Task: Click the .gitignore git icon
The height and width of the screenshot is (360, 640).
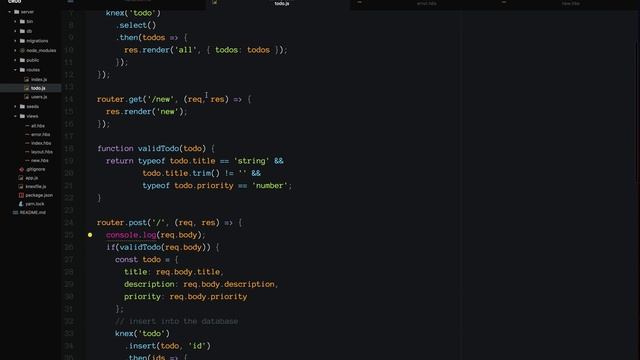Action: [21, 169]
